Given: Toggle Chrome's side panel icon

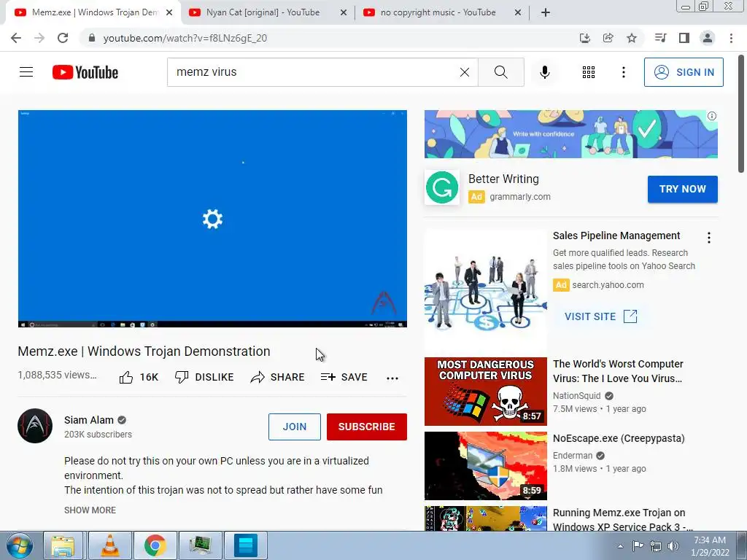Looking at the screenshot, I should pos(684,38).
